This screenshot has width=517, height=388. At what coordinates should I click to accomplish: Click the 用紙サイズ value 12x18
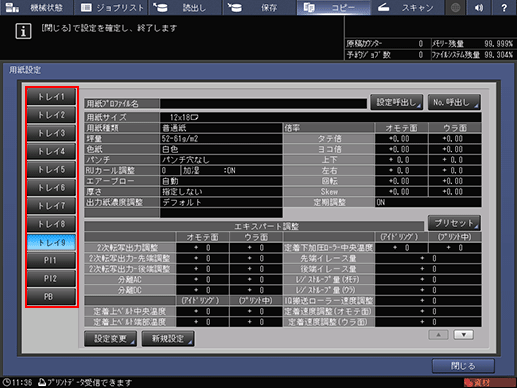[x=321, y=117]
